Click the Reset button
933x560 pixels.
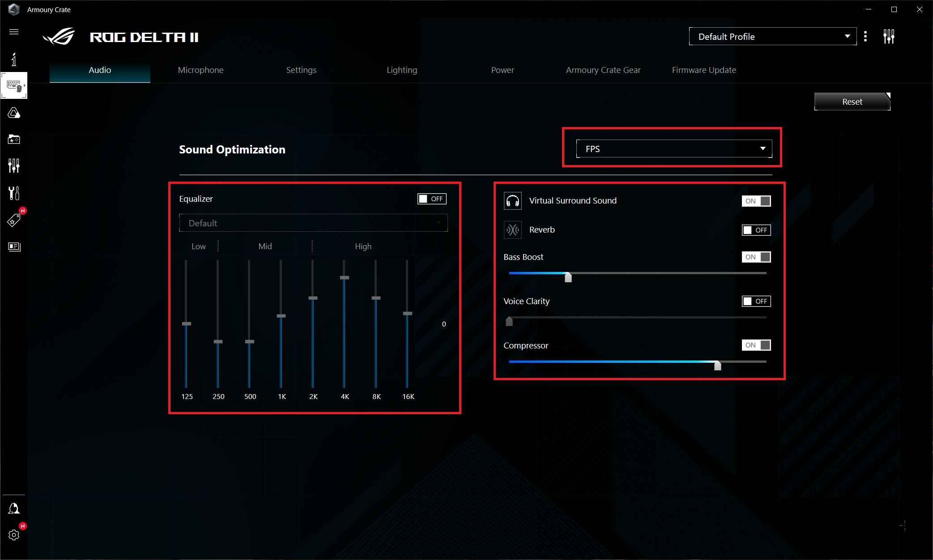tap(852, 102)
